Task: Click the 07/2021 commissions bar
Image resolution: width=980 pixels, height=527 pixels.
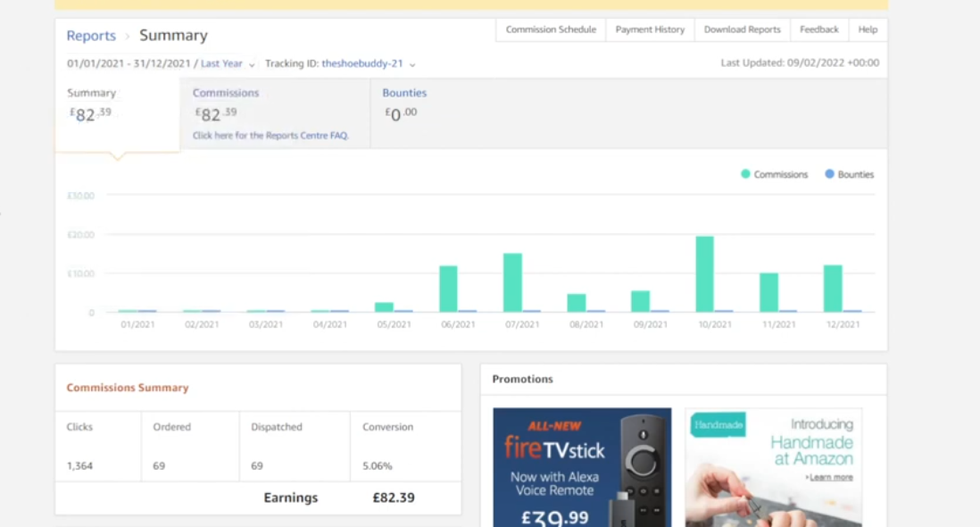Action: (512, 282)
